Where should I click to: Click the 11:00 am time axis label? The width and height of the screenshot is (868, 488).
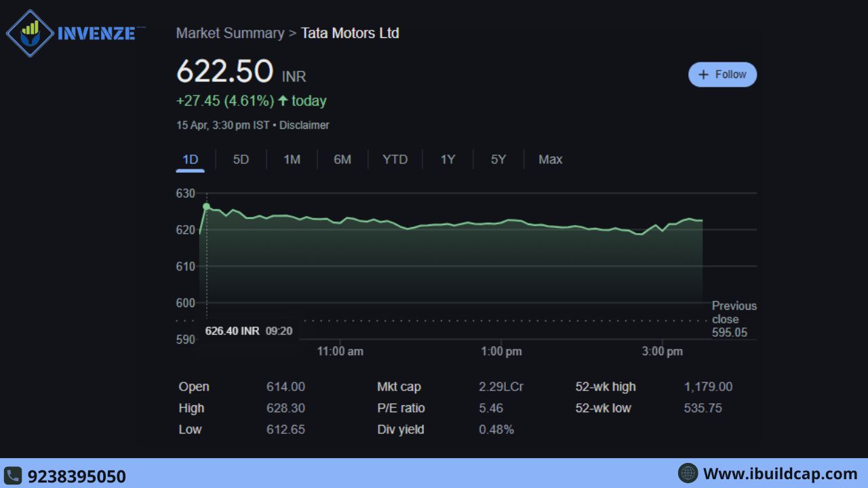[x=340, y=351]
